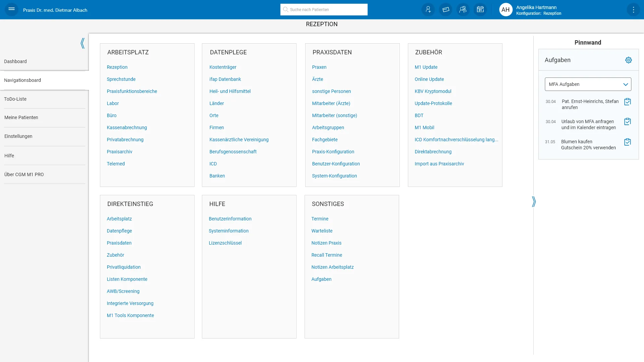This screenshot has height=362, width=644.
Task: Open Telemed under Arbeitsplatz
Action: tap(116, 164)
